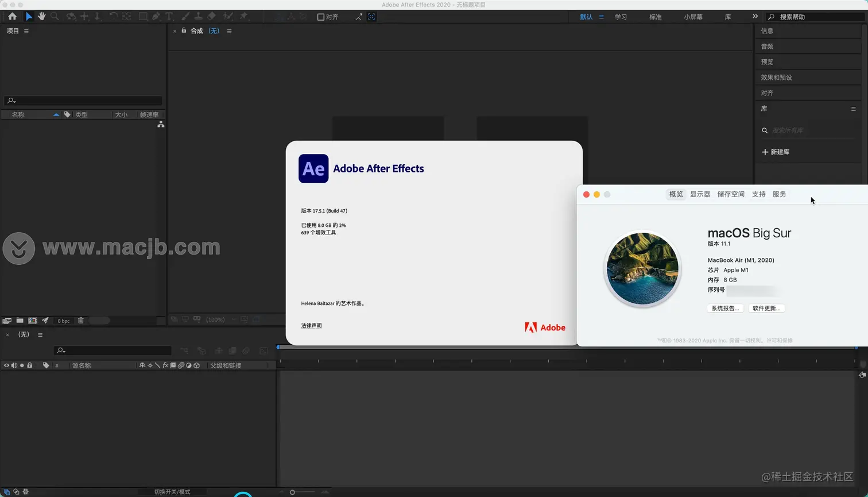The height and width of the screenshot is (497, 868).
Task: Open the Project panel search options dropdown
Action: click(x=11, y=101)
